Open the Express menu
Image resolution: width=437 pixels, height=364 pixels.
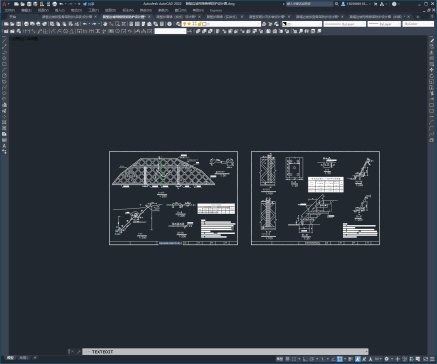tap(216, 10)
